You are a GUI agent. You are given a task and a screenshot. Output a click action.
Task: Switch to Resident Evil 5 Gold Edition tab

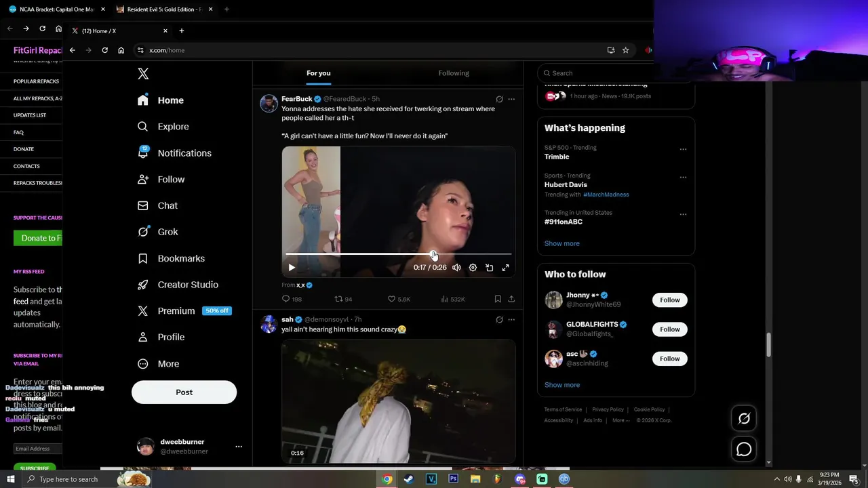(x=165, y=9)
